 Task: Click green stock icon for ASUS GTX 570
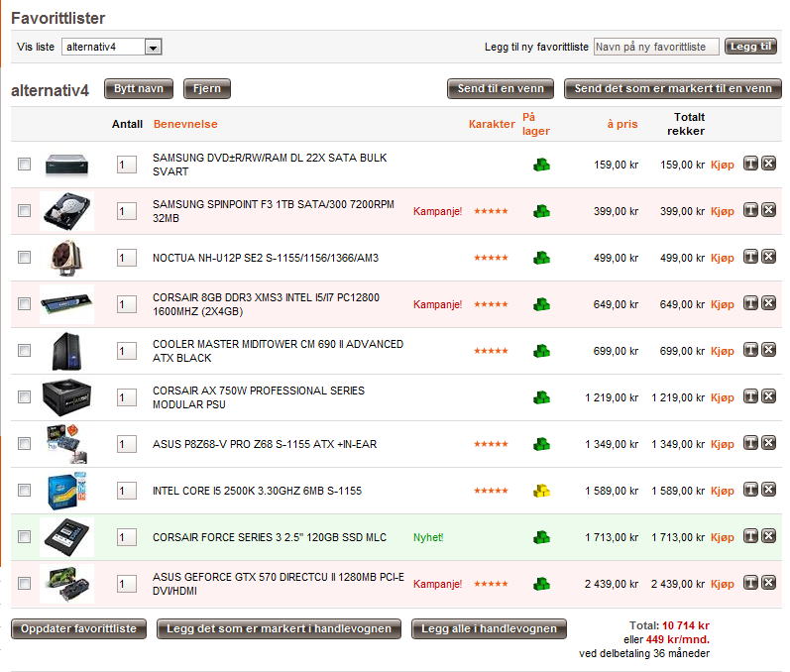point(541,584)
